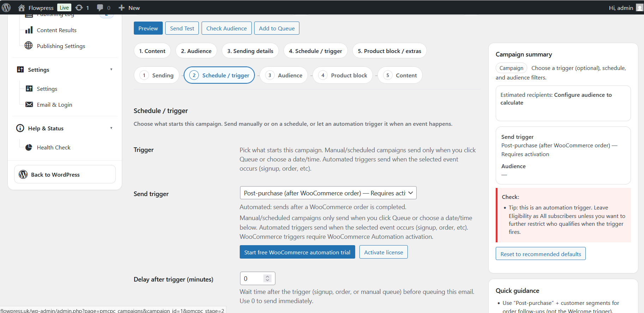
Task: Open Content Results bar chart icon
Action: [x=29, y=30]
